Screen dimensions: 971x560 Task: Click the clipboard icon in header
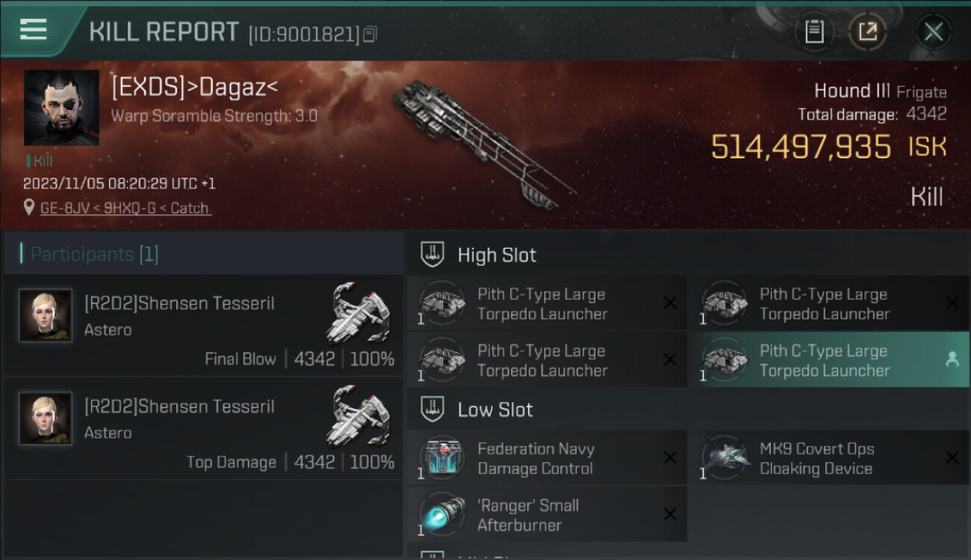pyautogui.click(x=814, y=32)
